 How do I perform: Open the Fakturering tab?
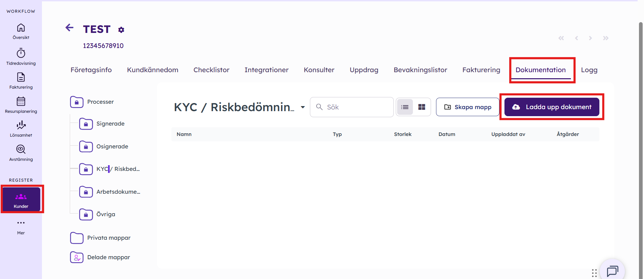tap(481, 70)
